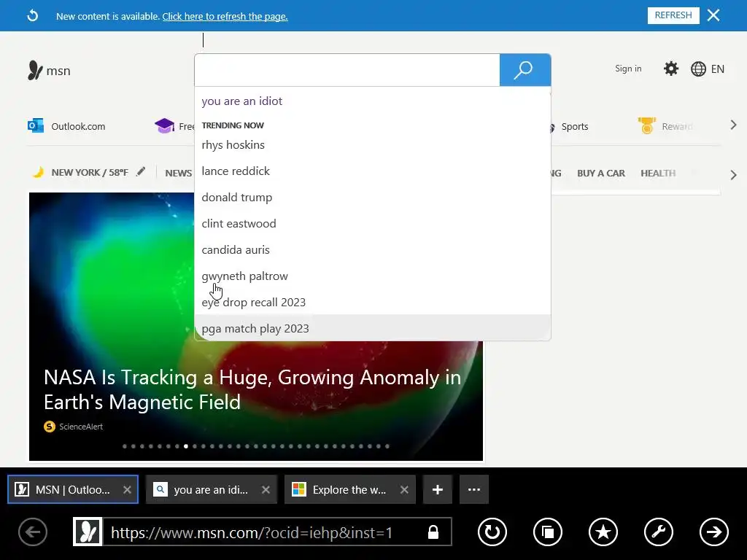The image size is (747, 560).
Task: Click the Sports shortcut link
Action: coord(575,127)
